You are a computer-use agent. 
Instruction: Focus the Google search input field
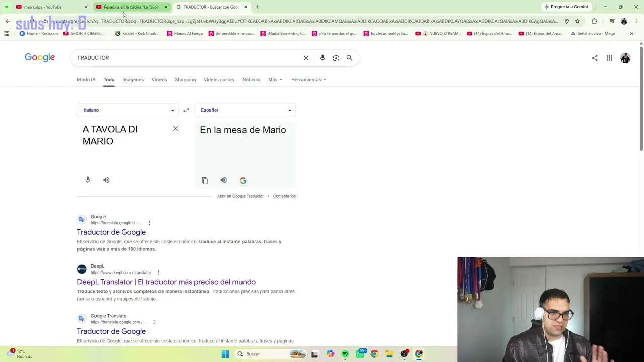pos(187,58)
